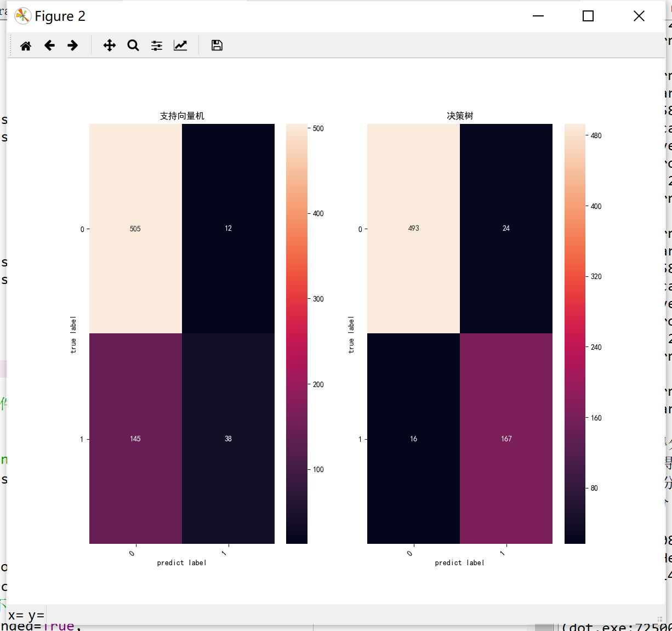Click the right heatmap's color bar

point(575,334)
